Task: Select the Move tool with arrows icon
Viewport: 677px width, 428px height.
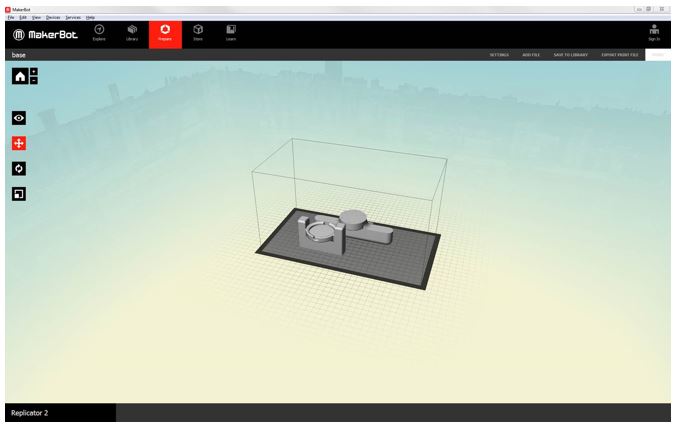Action: point(19,143)
